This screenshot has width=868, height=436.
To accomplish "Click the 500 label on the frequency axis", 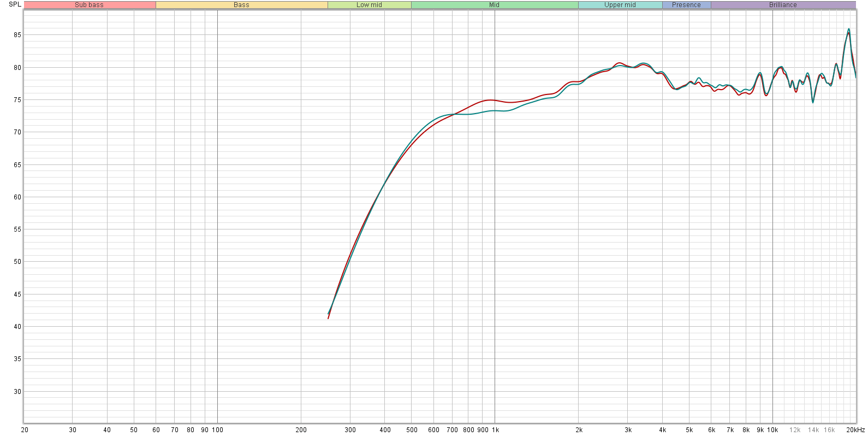I will tap(412, 430).
